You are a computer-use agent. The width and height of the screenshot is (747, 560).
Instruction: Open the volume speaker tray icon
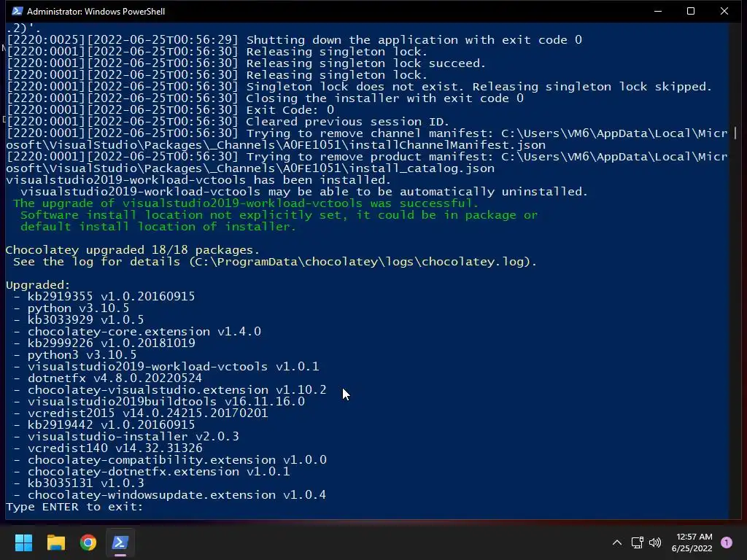pyautogui.click(x=655, y=542)
